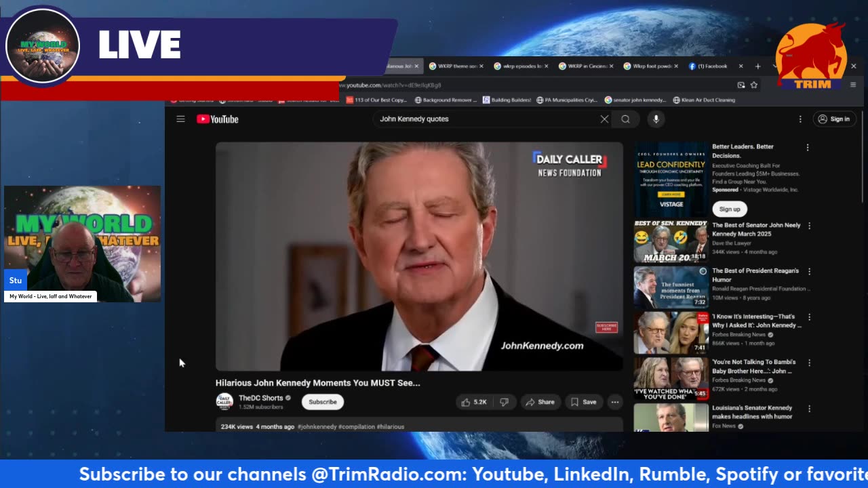Screen dimensions: 868x488
Task: Open the browser application hamburger menu
Action: coord(853,85)
